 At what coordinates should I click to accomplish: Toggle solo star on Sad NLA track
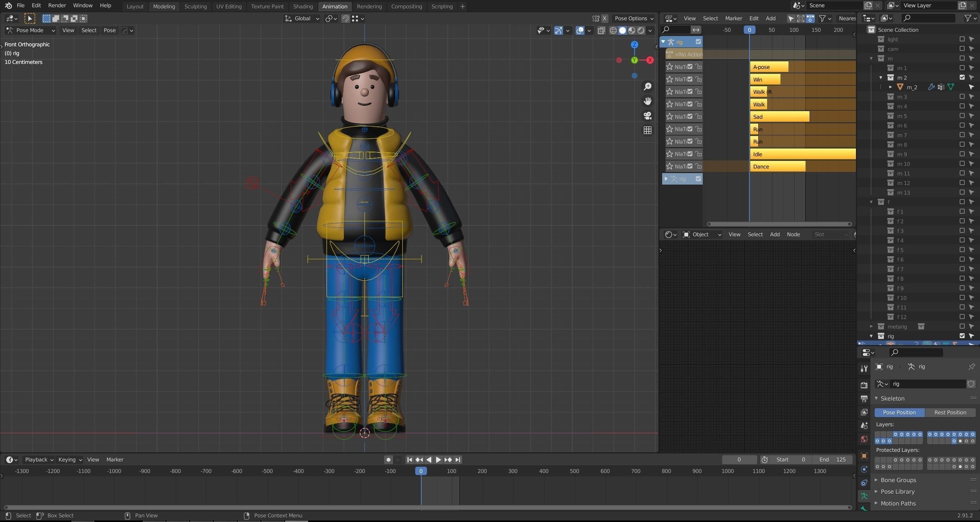[669, 116]
